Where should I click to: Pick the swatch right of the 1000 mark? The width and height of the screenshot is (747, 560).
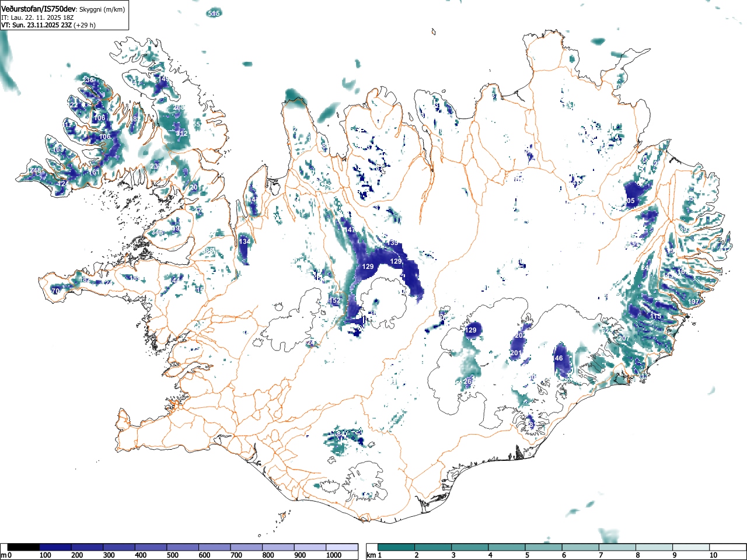(x=342, y=547)
